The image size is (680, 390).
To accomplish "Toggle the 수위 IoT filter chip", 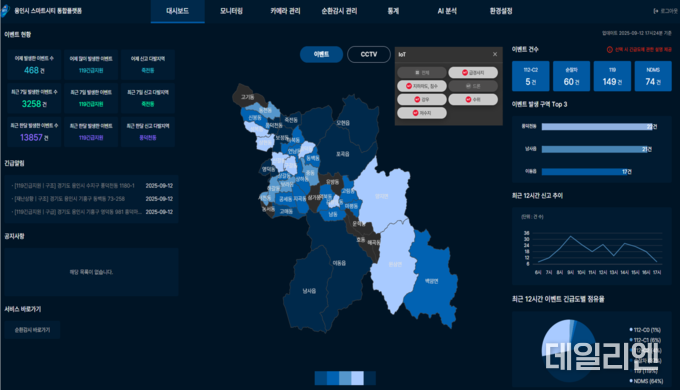I will [x=473, y=99].
